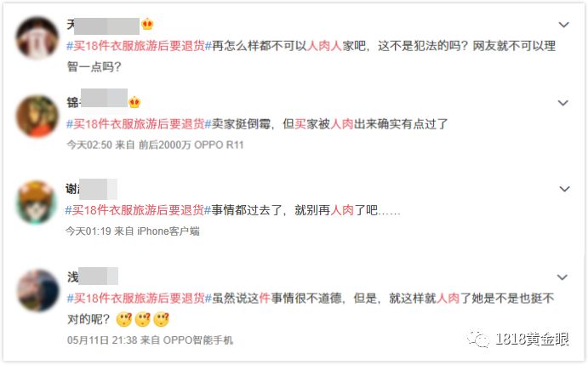Viewport: 588px width, 365px height.
Task: Open username starting with 谢
Action: [x=91, y=189]
